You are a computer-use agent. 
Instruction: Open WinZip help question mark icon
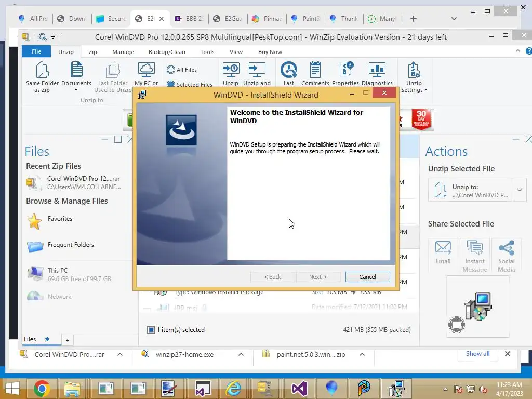click(x=528, y=51)
